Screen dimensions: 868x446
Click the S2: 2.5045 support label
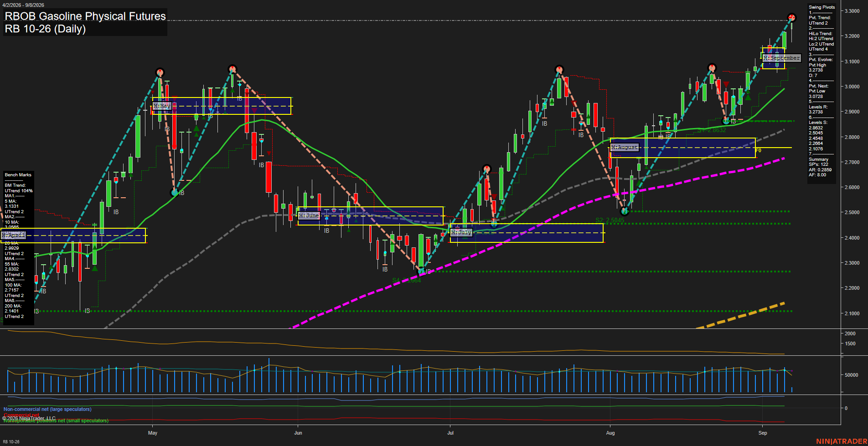click(610, 220)
